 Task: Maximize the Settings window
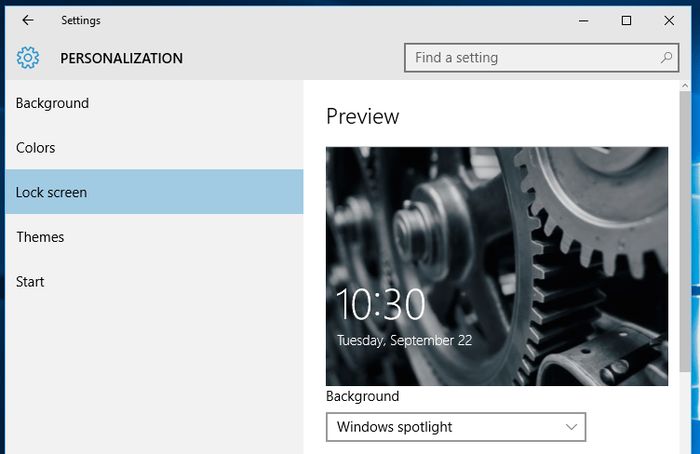[626, 21]
